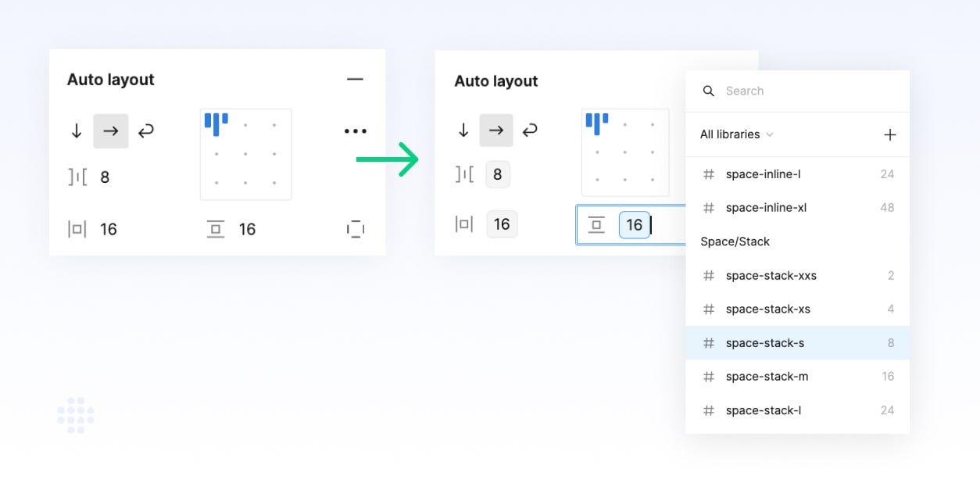The width and height of the screenshot is (980, 483).
Task: Click the gap spacing 8 pill in right panel
Action: [x=498, y=174]
